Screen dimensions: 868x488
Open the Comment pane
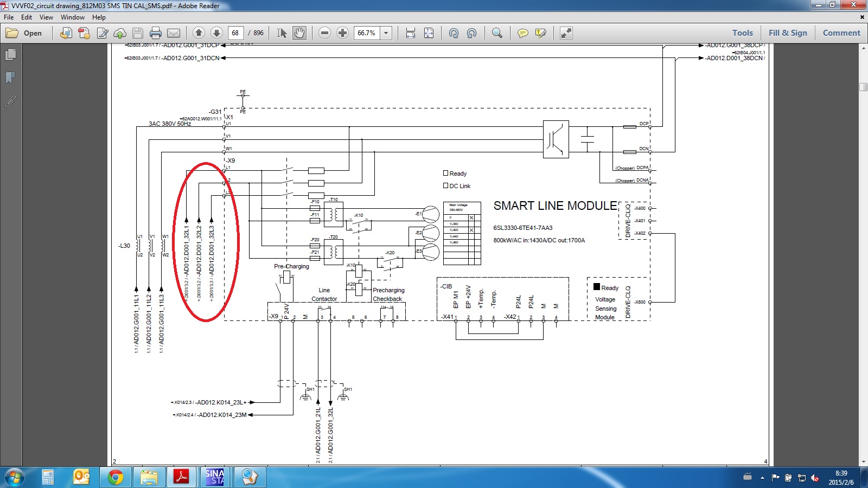pos(841,33)
